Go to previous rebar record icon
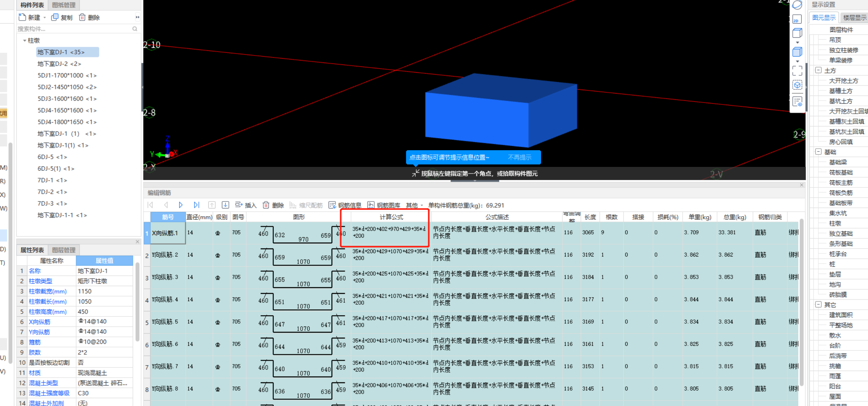 [166, 205]
